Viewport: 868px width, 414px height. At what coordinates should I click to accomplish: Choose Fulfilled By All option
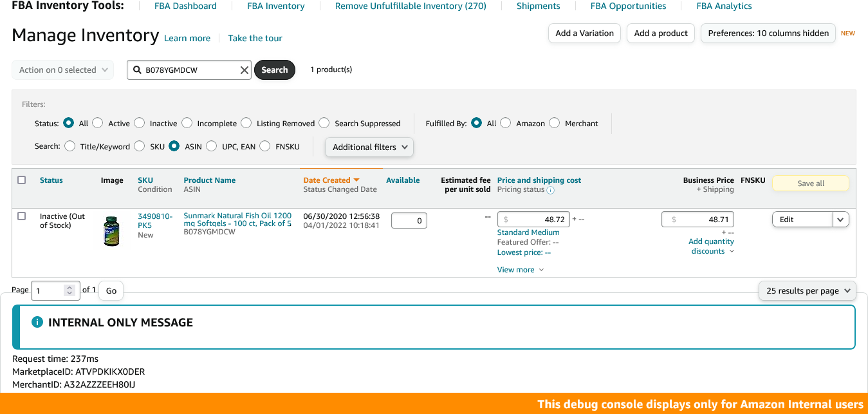pyautogui.click(x=477, y=123)
